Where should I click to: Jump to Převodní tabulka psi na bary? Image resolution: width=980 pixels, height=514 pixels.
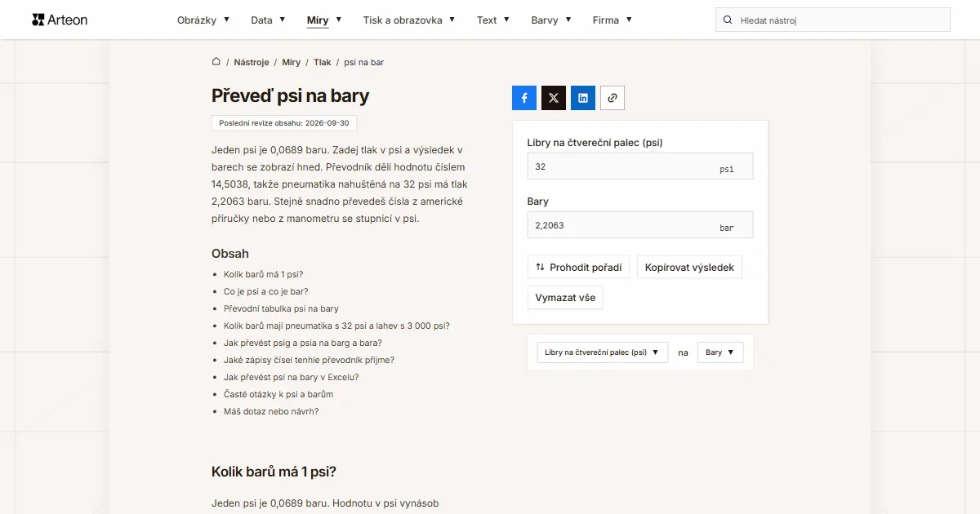tap(281, 308)
